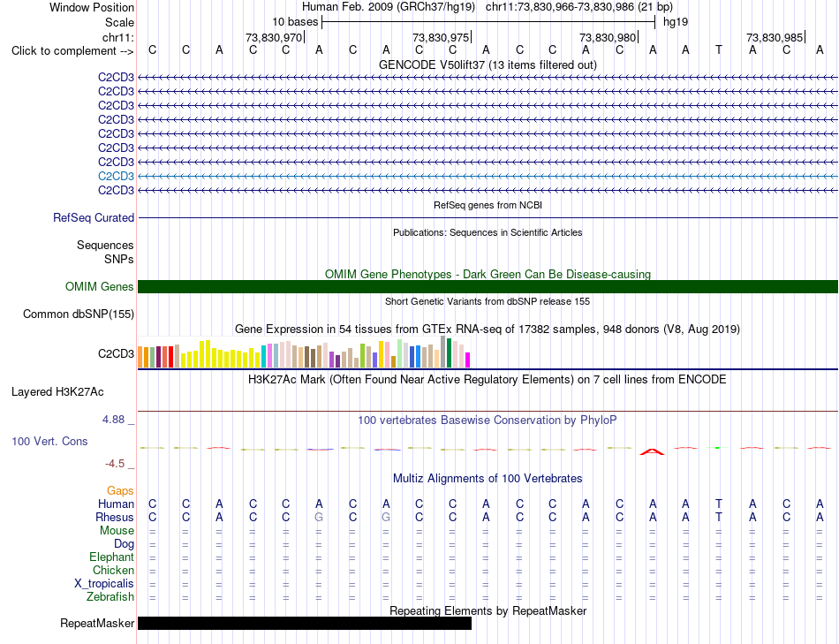Click the "OMIM Gene Phenotypes" green track title
This screenshot has height=644, width=839.
[x=488, y=274]
